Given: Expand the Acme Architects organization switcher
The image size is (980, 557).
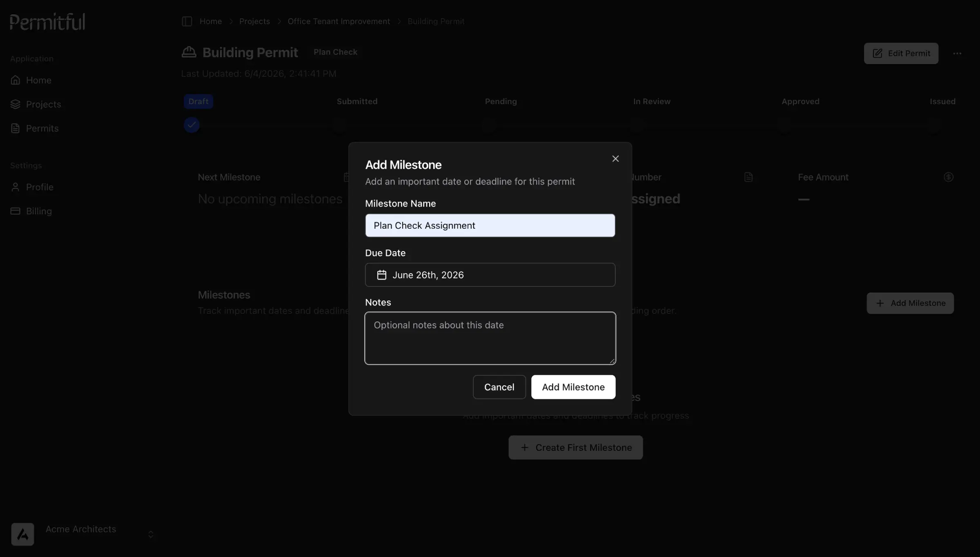Looking at the screenshot, I should pos(151,535).
